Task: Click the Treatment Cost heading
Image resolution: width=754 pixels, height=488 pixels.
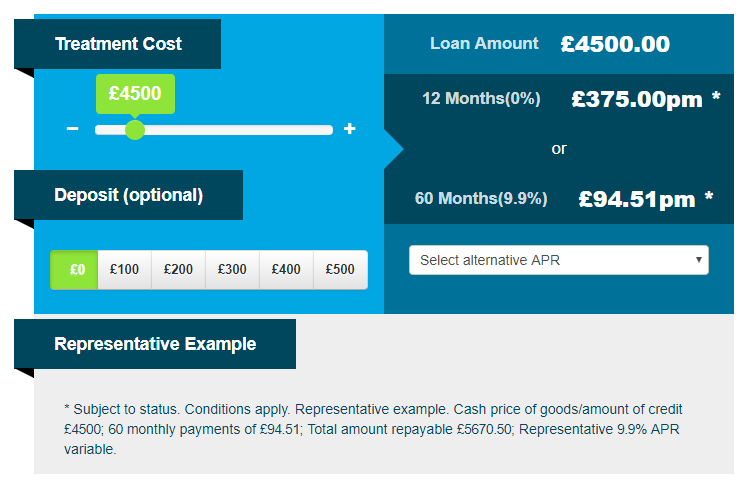Action: (x=118, y=44)
